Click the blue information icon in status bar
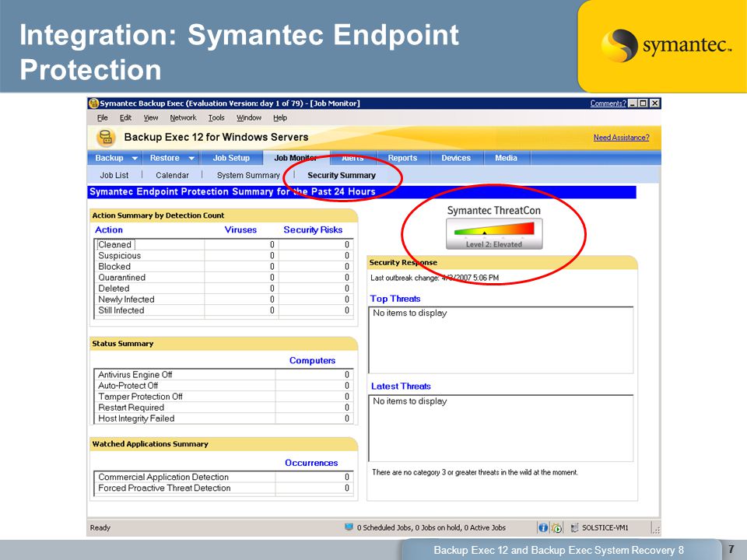 543,527
